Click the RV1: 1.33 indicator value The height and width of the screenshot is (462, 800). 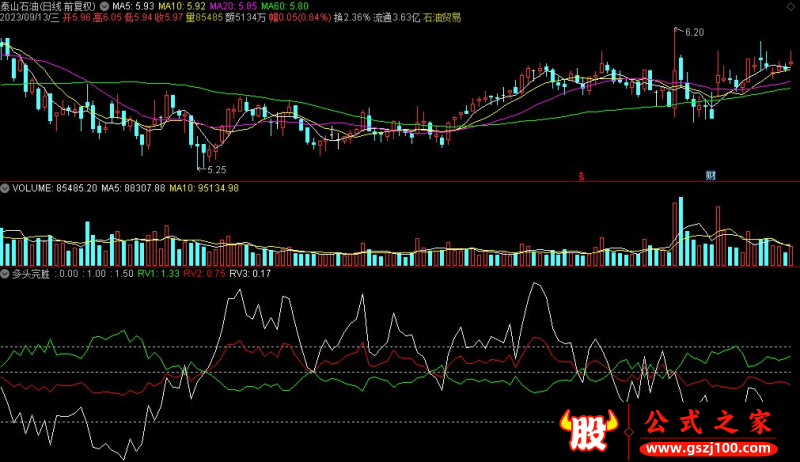point(159,274)
